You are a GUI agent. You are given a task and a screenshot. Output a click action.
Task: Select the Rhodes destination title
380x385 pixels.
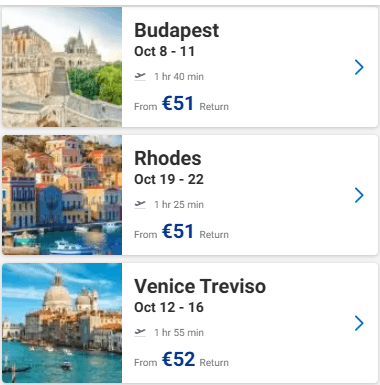[168, 158]
